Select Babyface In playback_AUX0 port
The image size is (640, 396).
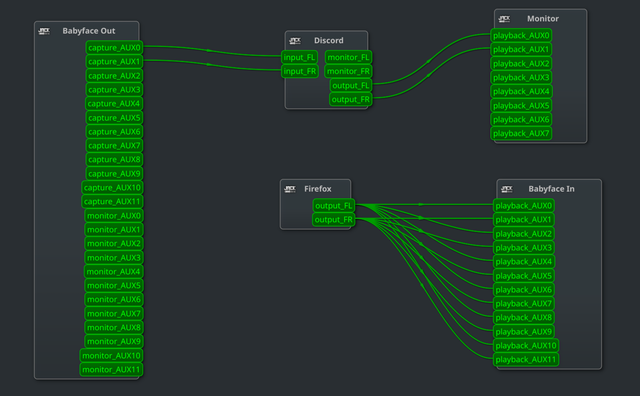click(524, 206)
